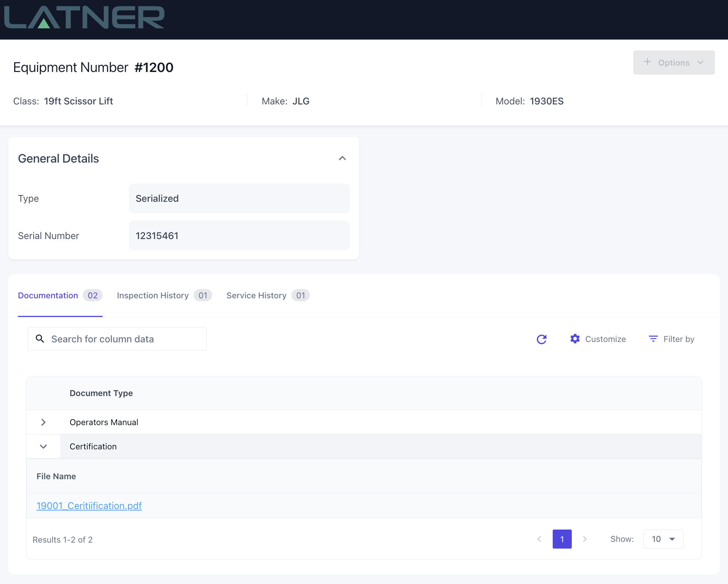Viewport: 728px width, 584px height.
Task: Go to next page arrow
Action: tap(585, 539)
